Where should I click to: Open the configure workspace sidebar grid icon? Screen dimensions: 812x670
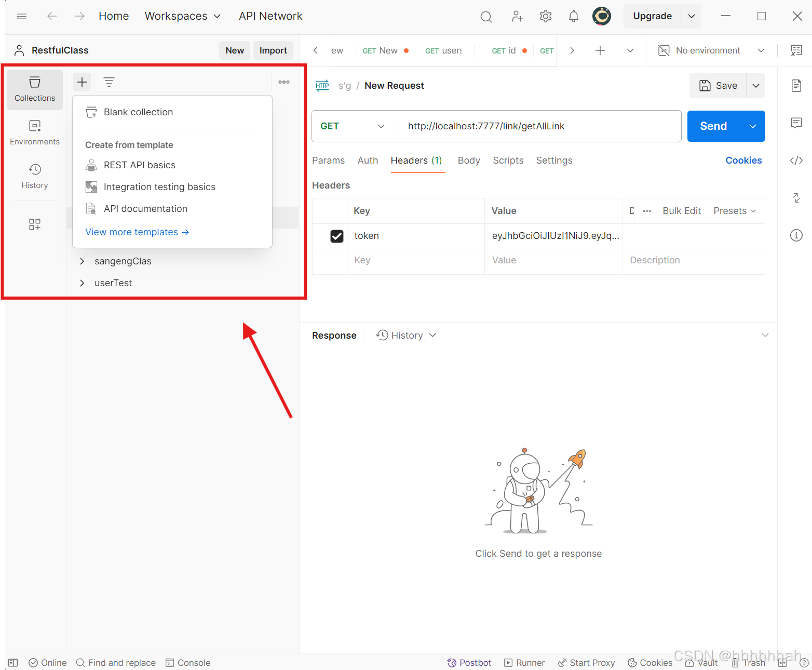coord(35,224)
